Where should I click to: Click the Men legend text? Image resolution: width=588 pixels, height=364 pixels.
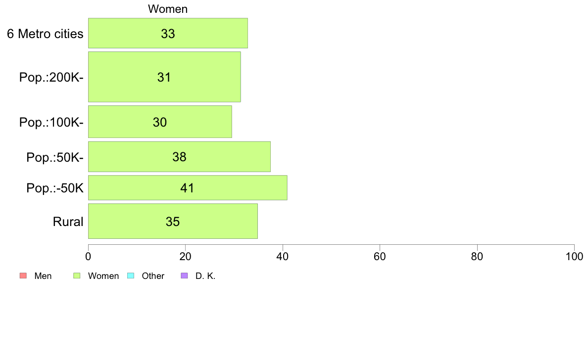(43, 276)
